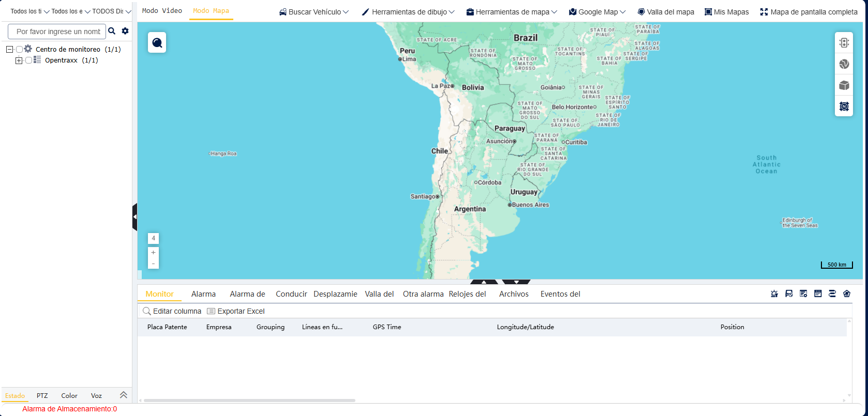Open the alarm filter siren icon
Image resolution: width=868 pixels, height=416 pixels.
pyautogui.click(x=774, y=294)
